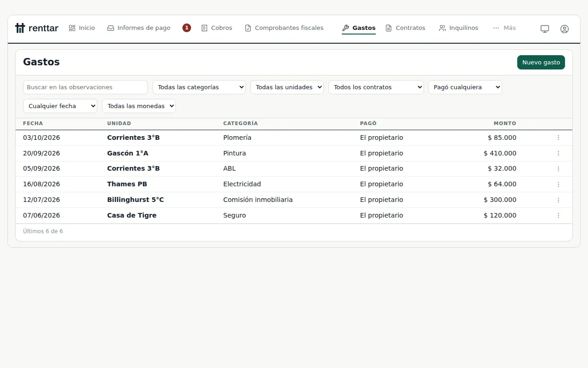588x368 pixels.
Task: Open row actions for Comisión inmobiliaria expense
Action: pyautogui.click(x=559, y=200)
